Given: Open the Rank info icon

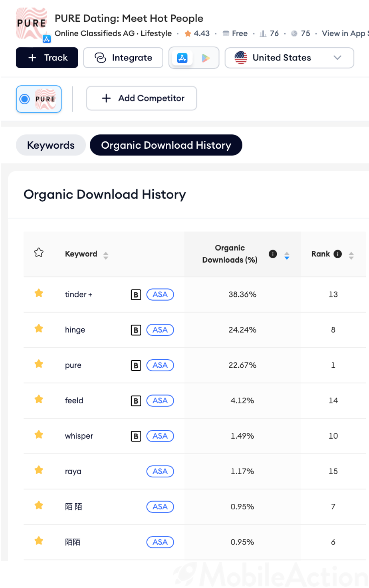Looking at the screenshot, I should (338, 254).
